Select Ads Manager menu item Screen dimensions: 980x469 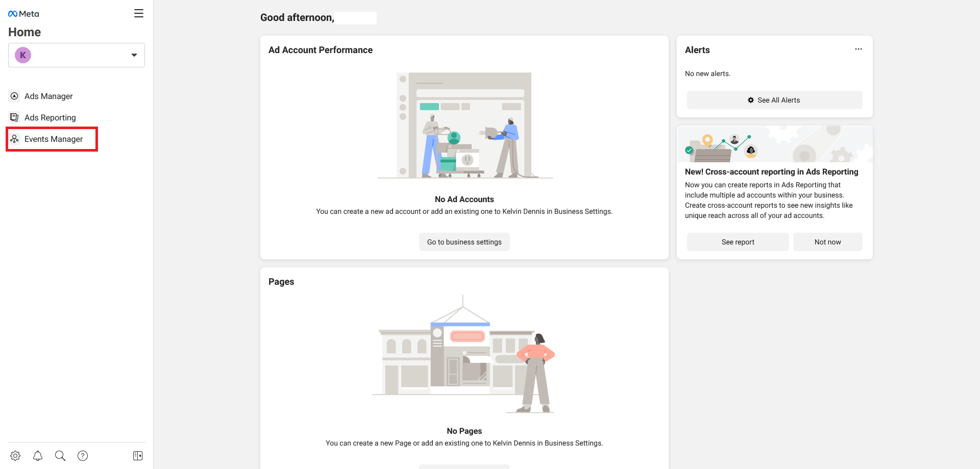(48, 96)
